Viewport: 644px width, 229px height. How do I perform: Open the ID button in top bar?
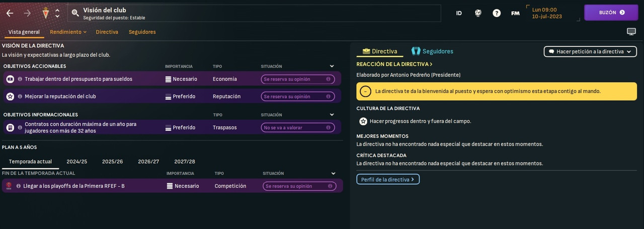[x=459, y=13]
